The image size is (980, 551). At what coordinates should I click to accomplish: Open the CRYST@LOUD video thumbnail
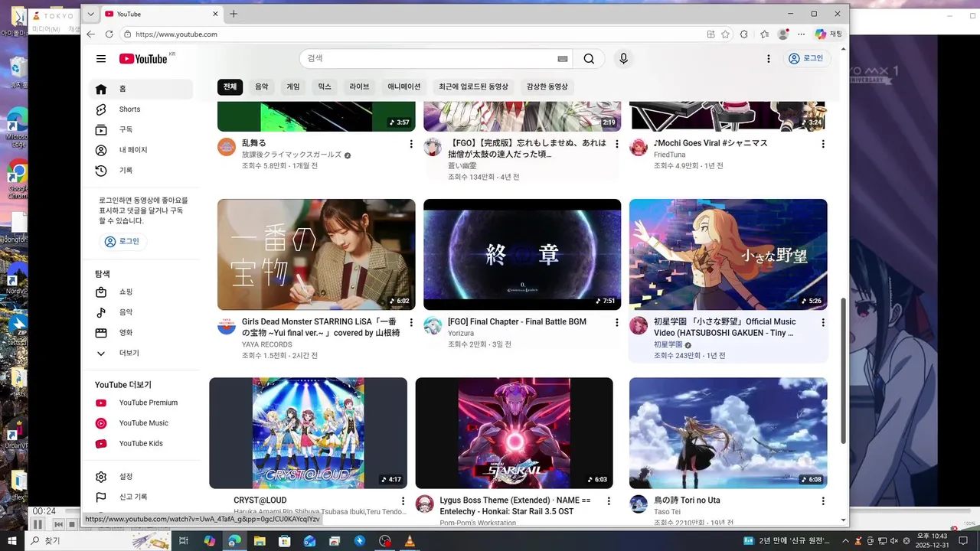coord(309,433)
